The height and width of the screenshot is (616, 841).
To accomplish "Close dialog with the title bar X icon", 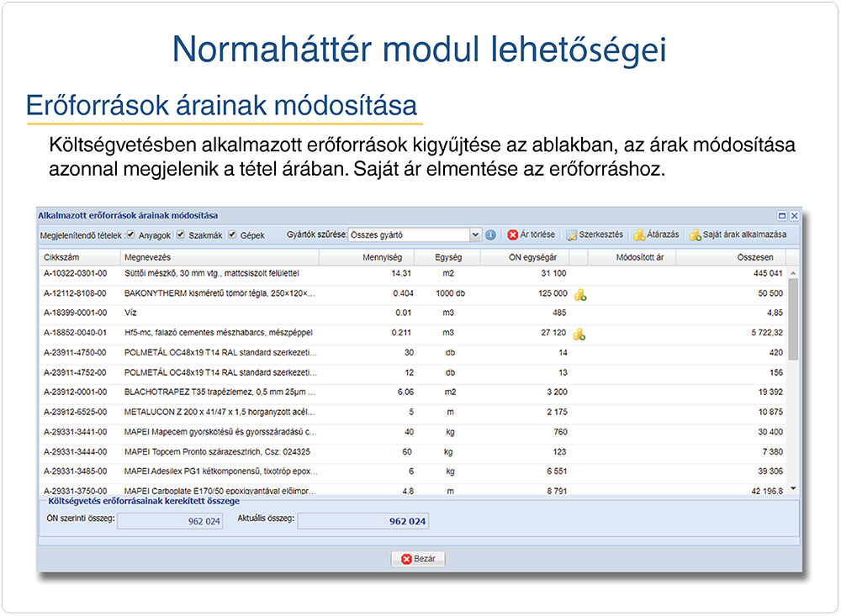I will coord(795,215).
